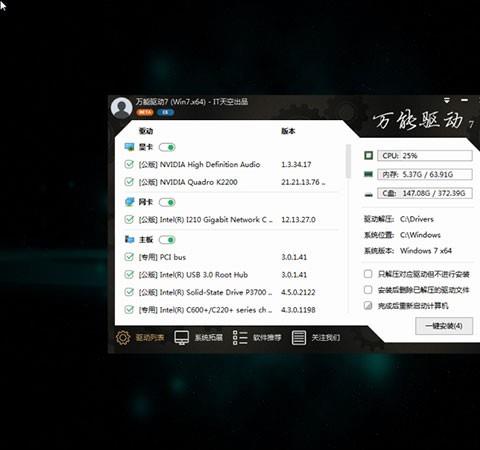This screenshot has height=450, width=480.
Task: Click version number 4.5.0.2122
Action: (298, 292)
